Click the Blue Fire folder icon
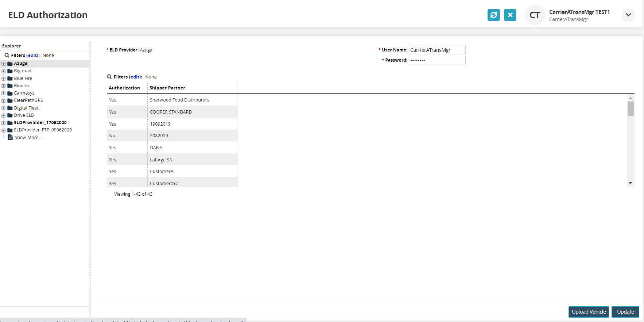 point(10,78)
